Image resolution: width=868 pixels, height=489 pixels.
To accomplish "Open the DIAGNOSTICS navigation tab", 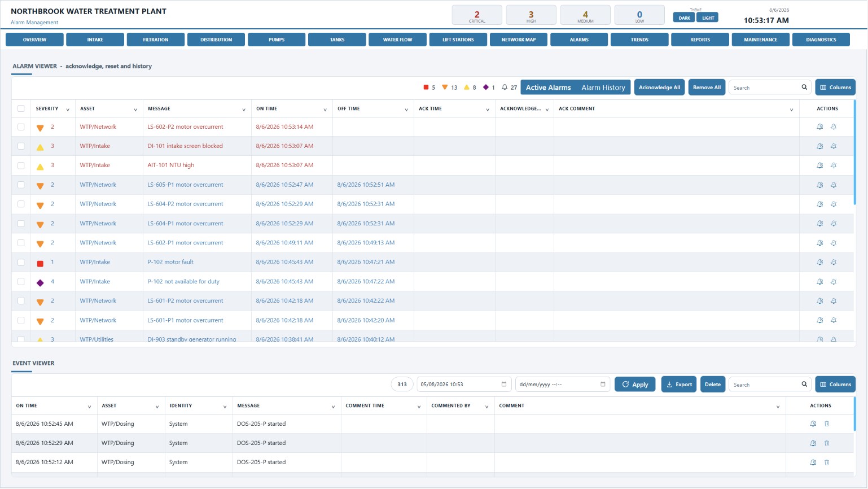I will (821, 40).
